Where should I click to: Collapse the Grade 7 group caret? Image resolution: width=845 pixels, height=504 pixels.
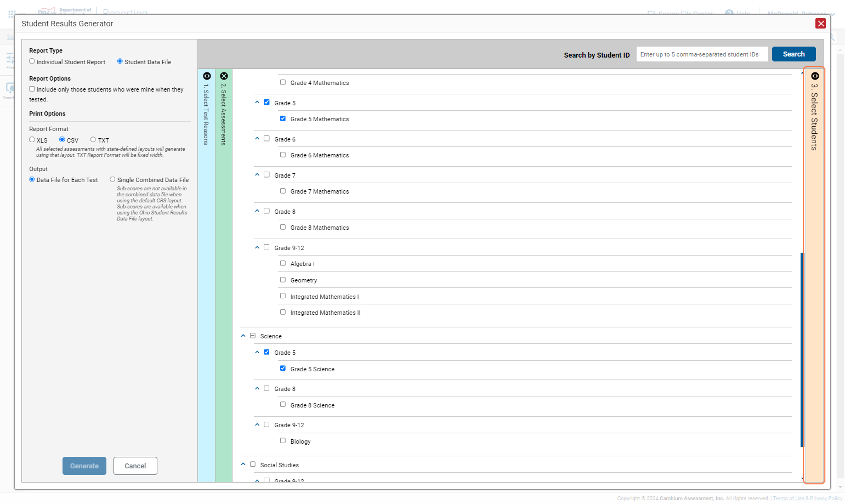point(257,175)
